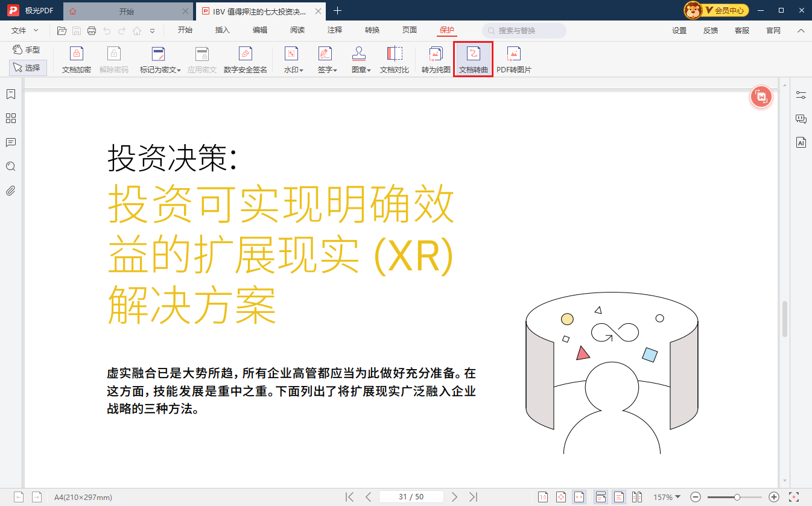Select the 转为纯图 convert to image tool
Viewport: 812px width, 506px height.
pos(436,60)
